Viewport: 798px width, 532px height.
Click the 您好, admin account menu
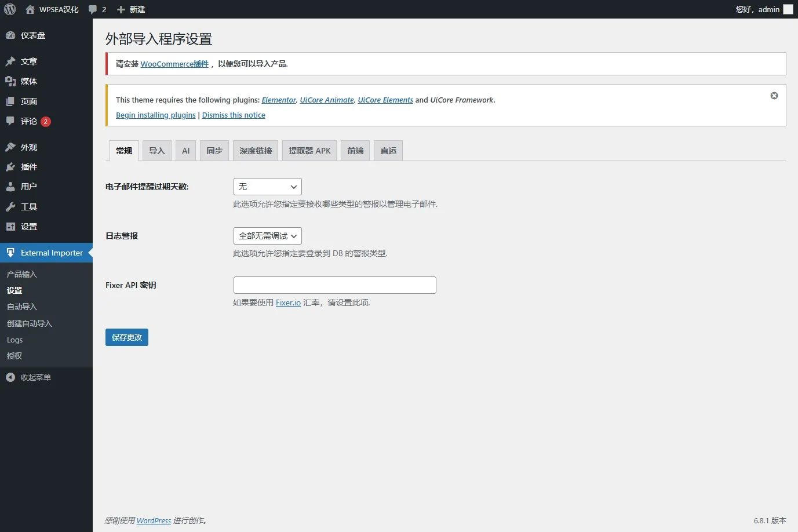click(x=764, y=9)
